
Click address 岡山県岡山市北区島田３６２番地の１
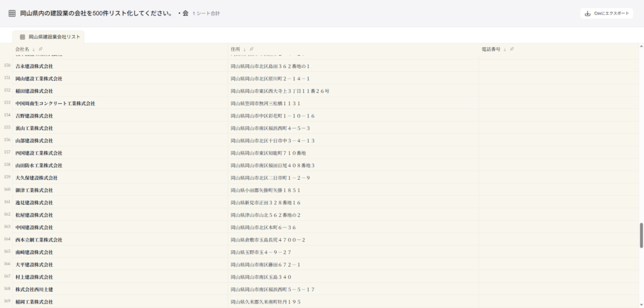click(x=270, y=66)
